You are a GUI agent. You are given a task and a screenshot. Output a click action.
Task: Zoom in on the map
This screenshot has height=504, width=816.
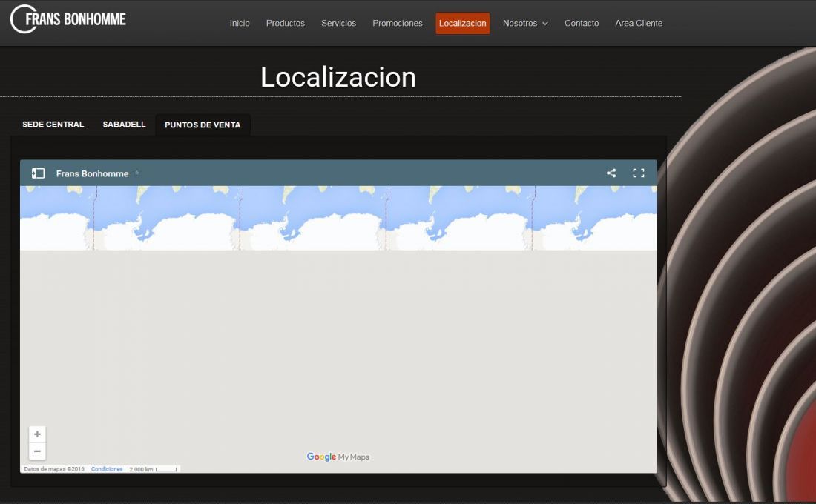coord(38,434)
